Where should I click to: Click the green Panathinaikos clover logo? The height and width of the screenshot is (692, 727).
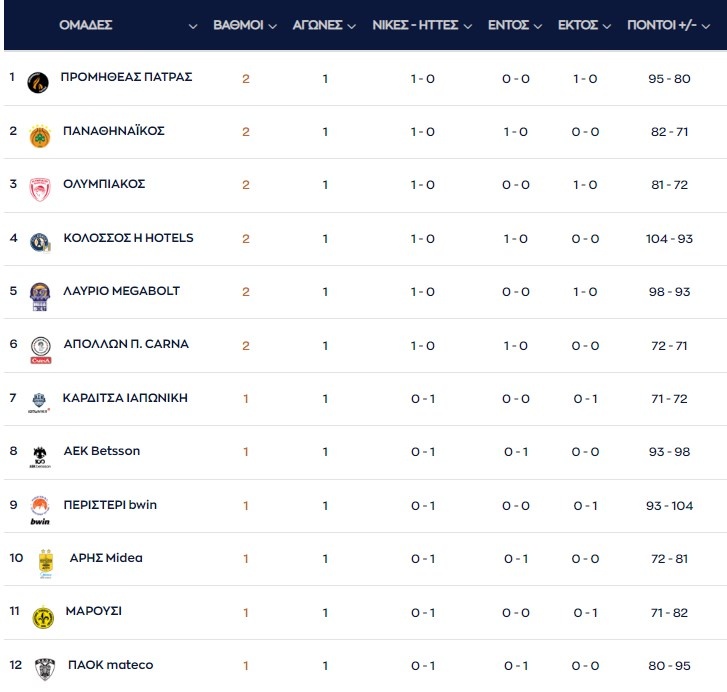39,136
